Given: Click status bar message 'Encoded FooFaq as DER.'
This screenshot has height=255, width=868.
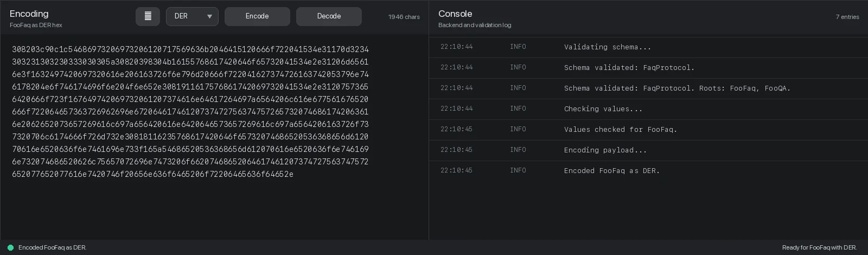Looking at the screenshot, I should (53, 247).
